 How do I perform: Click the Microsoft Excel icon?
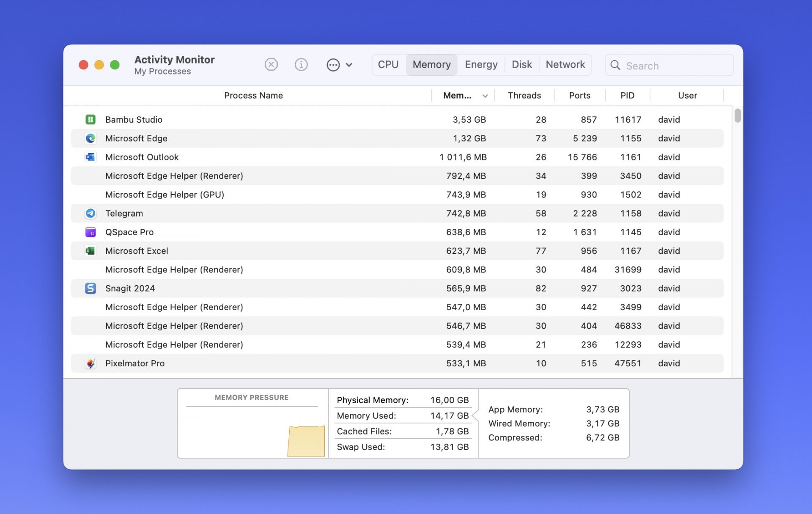click(x=91, y=251)
